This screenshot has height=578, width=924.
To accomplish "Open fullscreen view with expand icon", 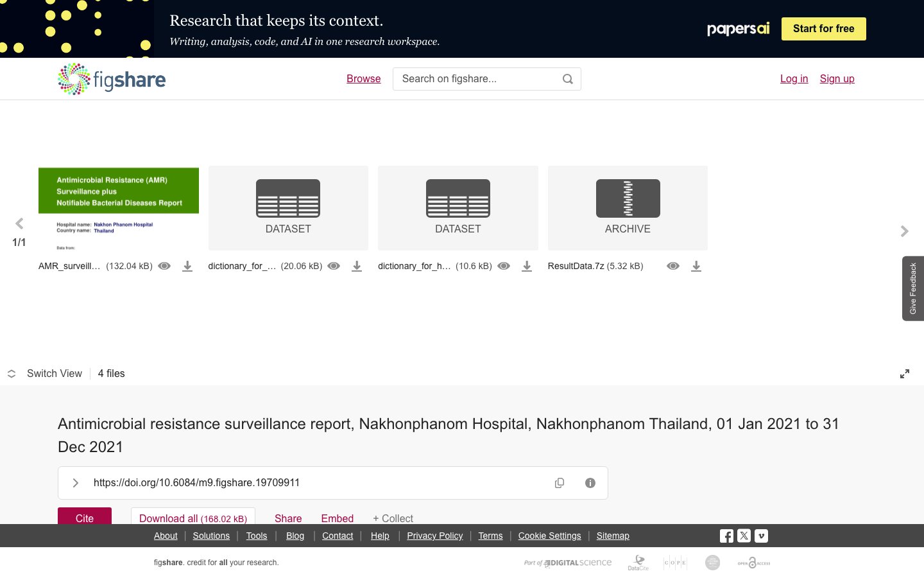I will 905,374.
